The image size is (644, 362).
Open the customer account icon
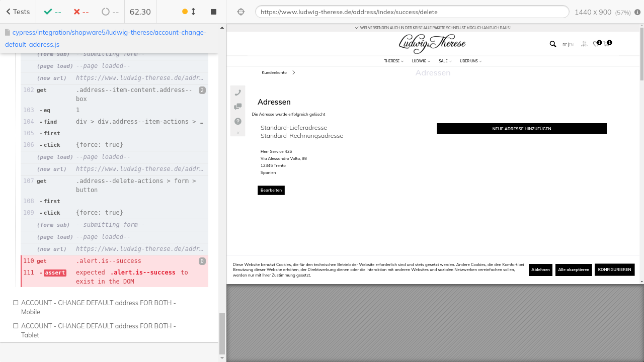pos(584,44)
